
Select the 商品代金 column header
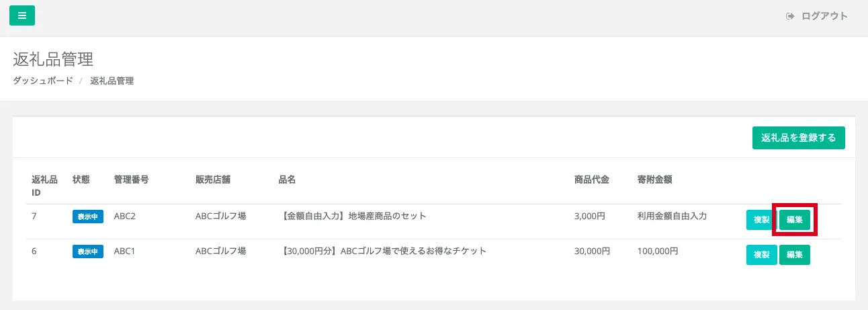coord(592,180)
